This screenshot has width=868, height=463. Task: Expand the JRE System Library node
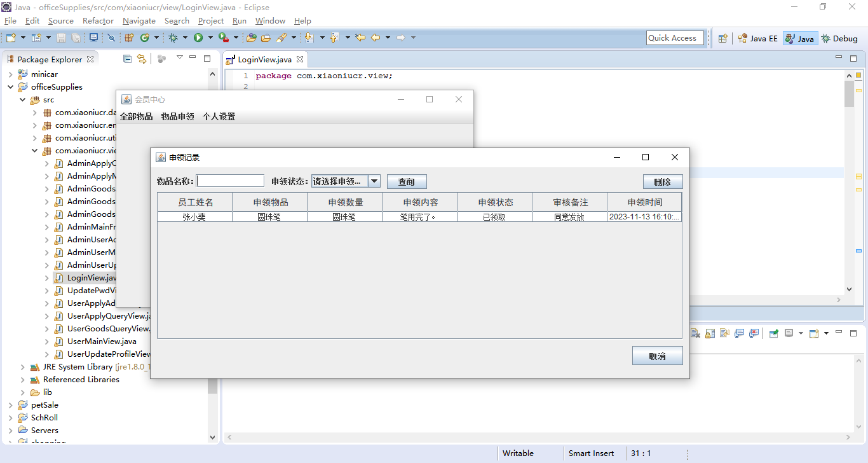click(23, 367)
